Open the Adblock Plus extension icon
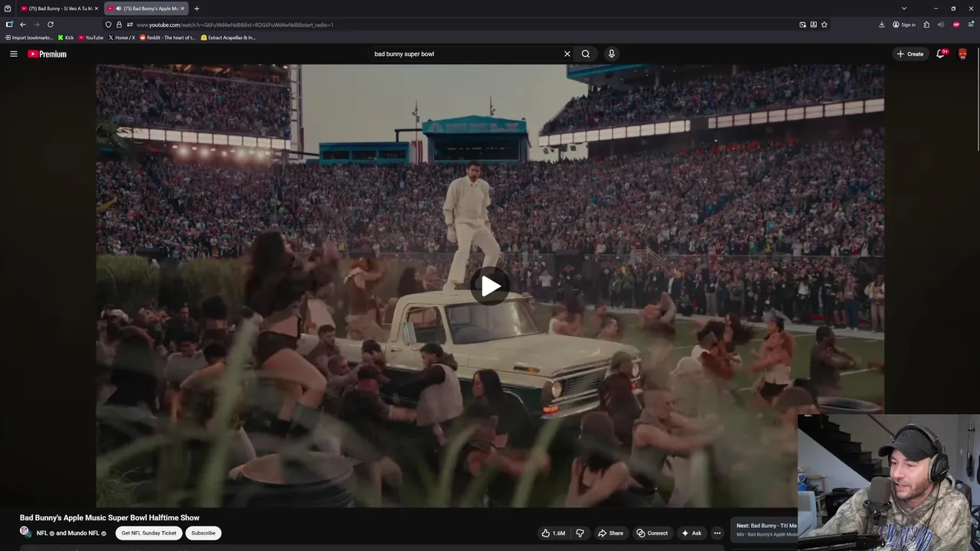This screenshot has height=551, width=980. click(956, 24)
